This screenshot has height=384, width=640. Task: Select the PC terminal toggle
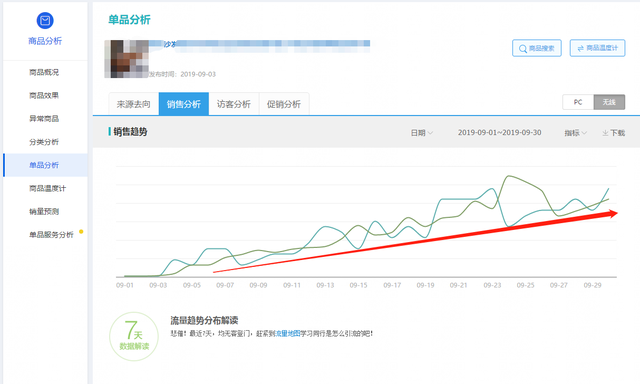[x=578, y=102]
